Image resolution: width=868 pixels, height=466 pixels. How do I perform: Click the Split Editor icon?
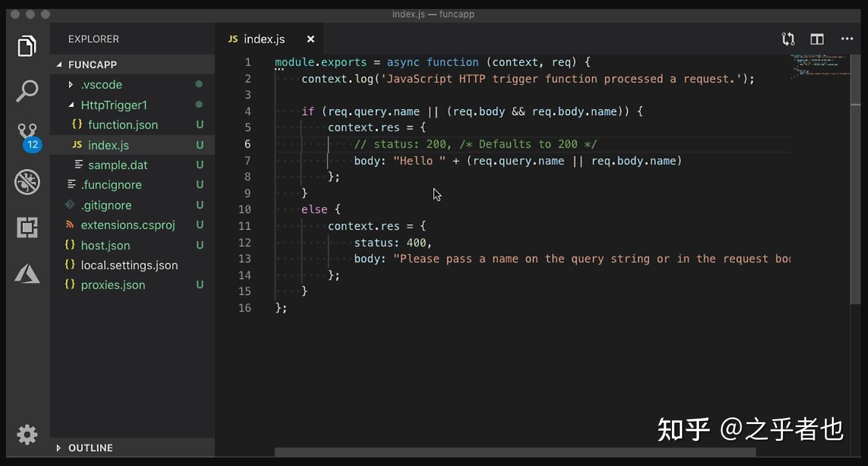click(817, 39)
